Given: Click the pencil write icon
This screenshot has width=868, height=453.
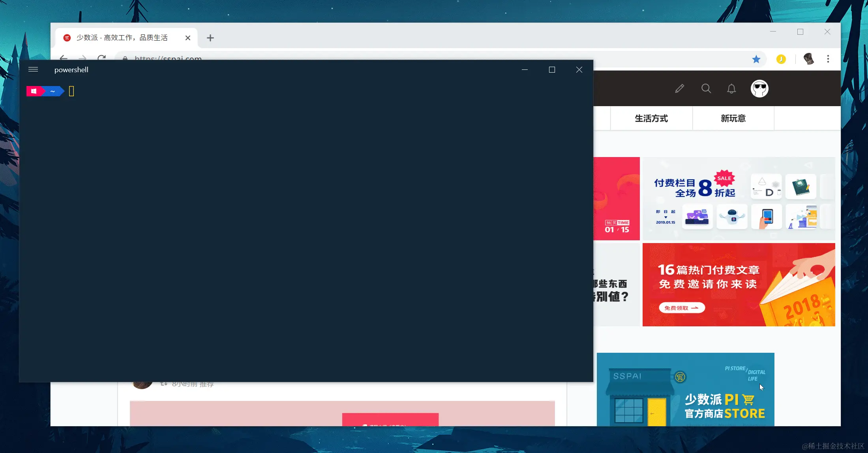Looking at the screenshot, I should (x=679, y=88).
